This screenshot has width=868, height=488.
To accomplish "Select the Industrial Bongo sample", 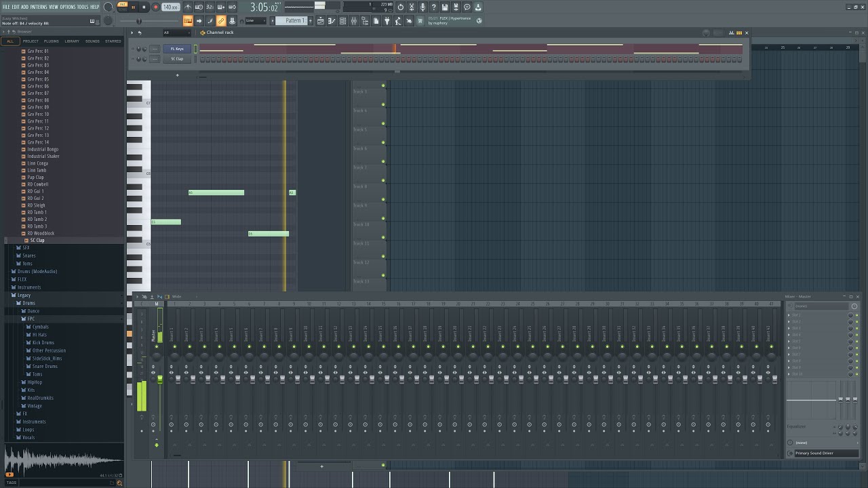I will [x=42, y=149].
